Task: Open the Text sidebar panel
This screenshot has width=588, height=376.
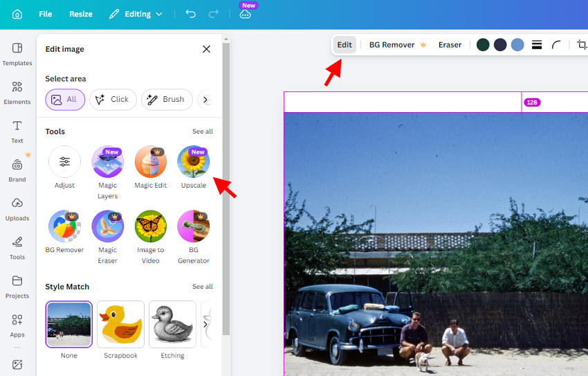Action: [17, 132]
